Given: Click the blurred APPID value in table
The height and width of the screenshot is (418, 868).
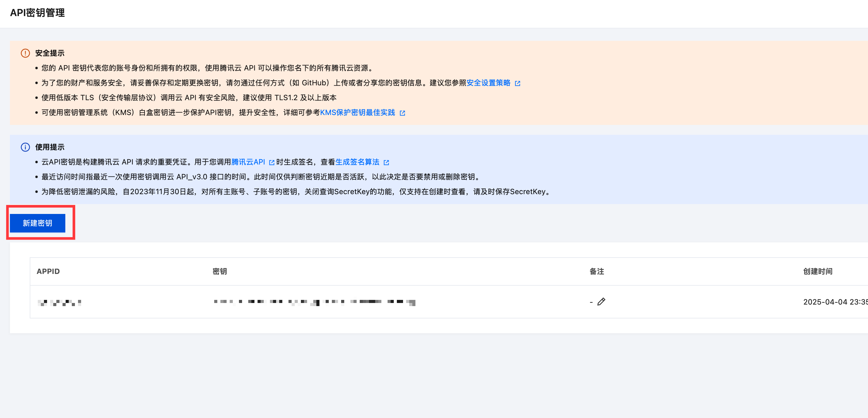Looking at the screenshot, I should tap(59, 302).
